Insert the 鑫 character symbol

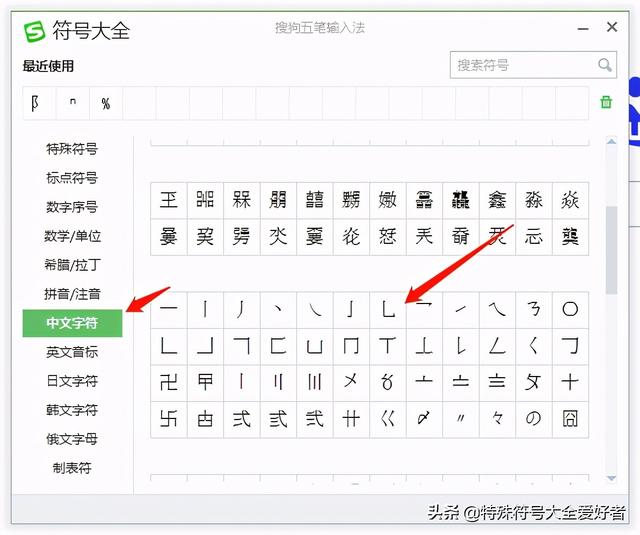click(x=497, y=200)
